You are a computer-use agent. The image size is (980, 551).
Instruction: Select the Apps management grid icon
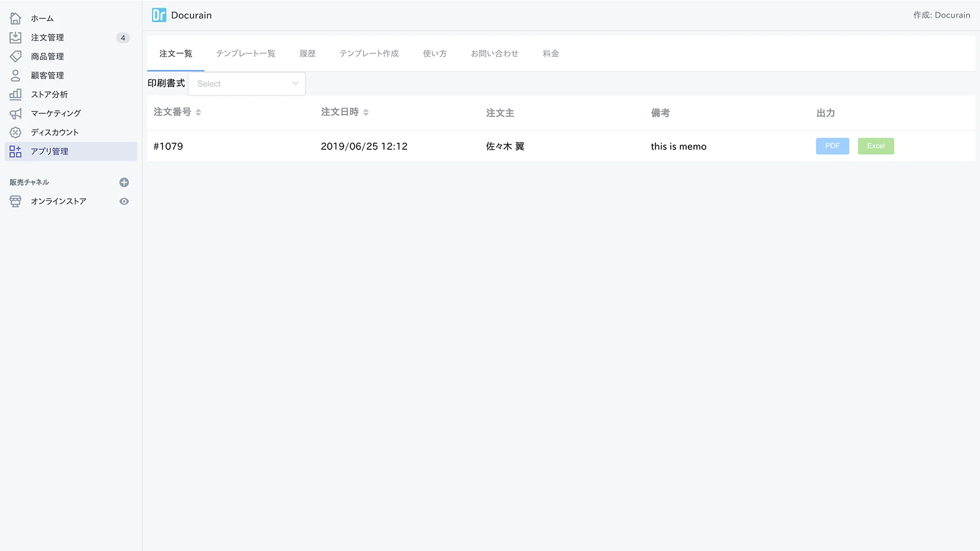tap(15, 151)
